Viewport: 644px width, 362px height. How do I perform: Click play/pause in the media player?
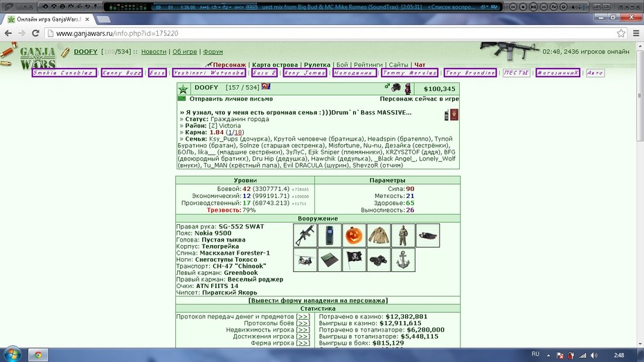pyautogui.click(x=533, y=7)
